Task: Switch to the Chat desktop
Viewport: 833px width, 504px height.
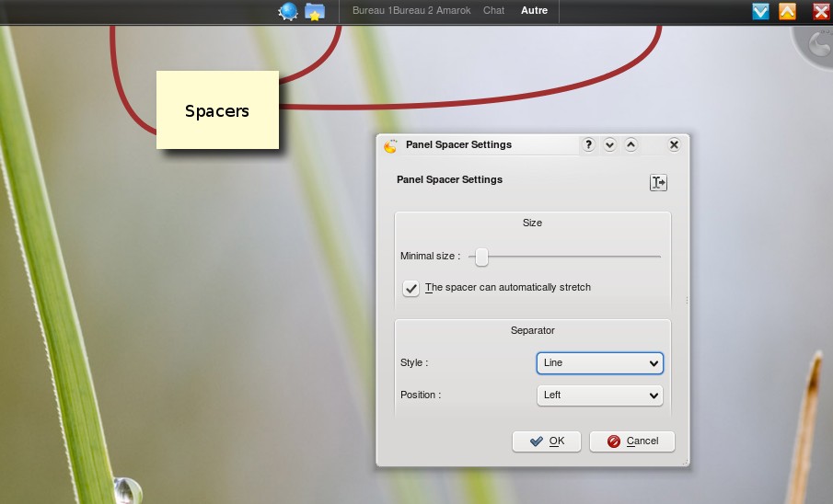Action: (x=493, y=11)
